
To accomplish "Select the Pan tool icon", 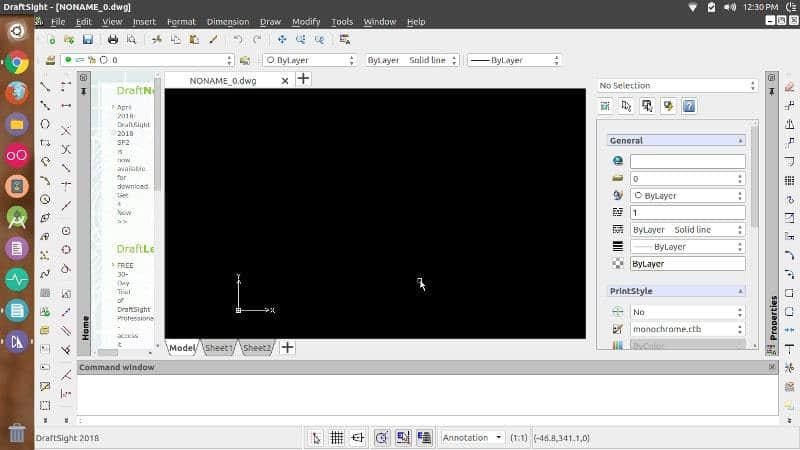I will (x=282, y=40).
